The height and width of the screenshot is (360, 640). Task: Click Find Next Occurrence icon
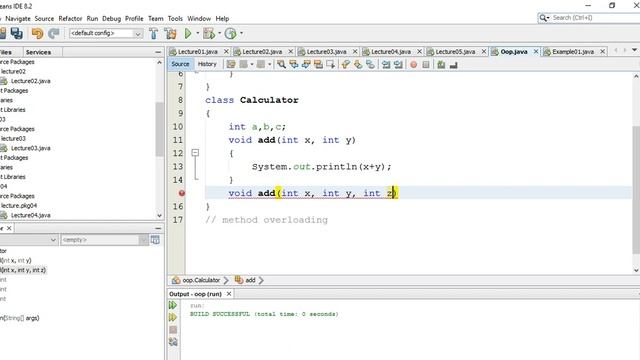[306, 64]
